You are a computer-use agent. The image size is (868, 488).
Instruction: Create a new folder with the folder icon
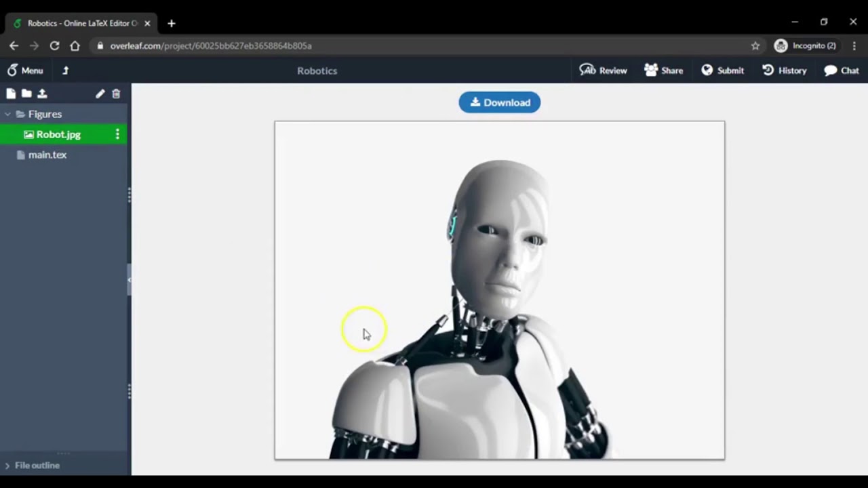26,94
